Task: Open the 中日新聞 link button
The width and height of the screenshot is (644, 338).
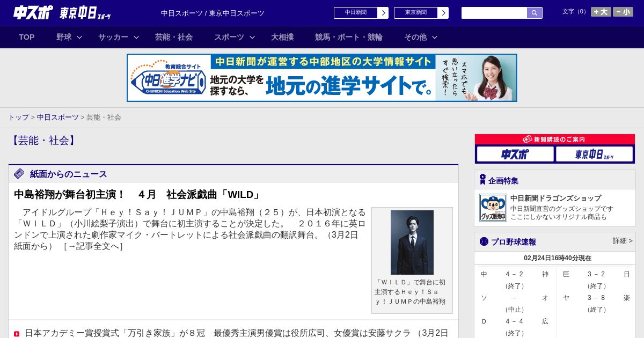Action: [x=356, y=13]
